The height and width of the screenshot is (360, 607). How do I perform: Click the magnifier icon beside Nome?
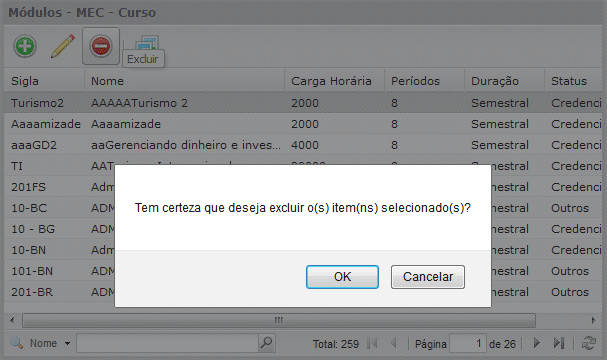17,343
